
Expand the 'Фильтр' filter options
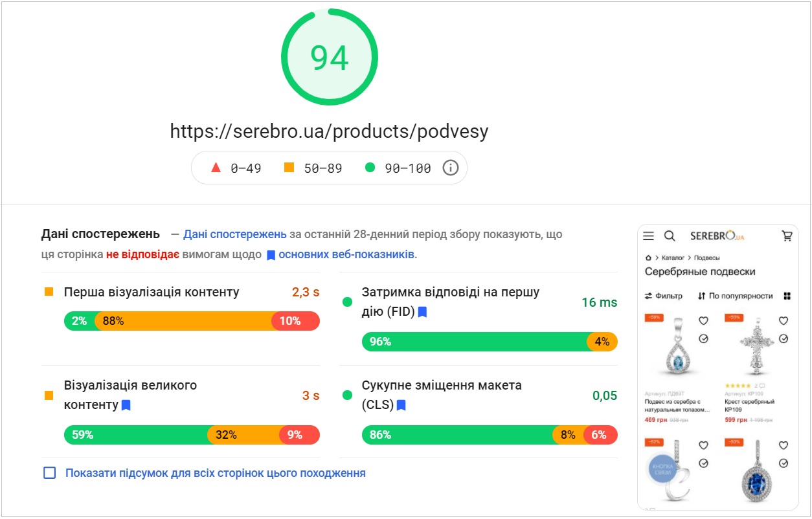(x=663, y=296)
